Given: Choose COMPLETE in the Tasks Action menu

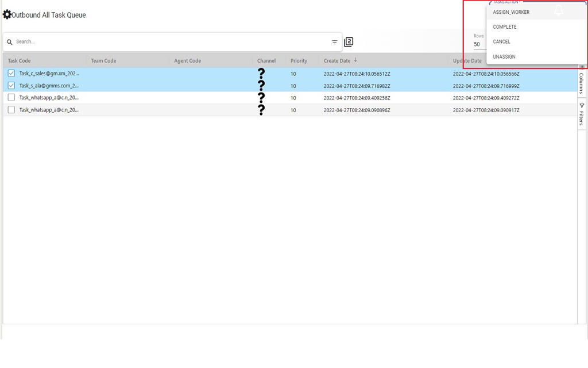Looking at the screenshot, I should tap(505, 27).
